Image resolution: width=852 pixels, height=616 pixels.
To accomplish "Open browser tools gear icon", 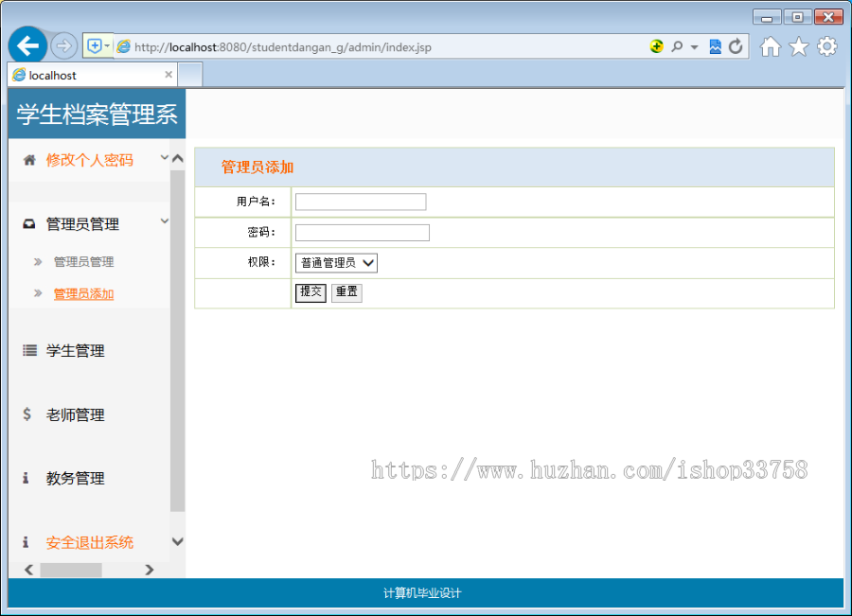I will click(x=827, y=46).
